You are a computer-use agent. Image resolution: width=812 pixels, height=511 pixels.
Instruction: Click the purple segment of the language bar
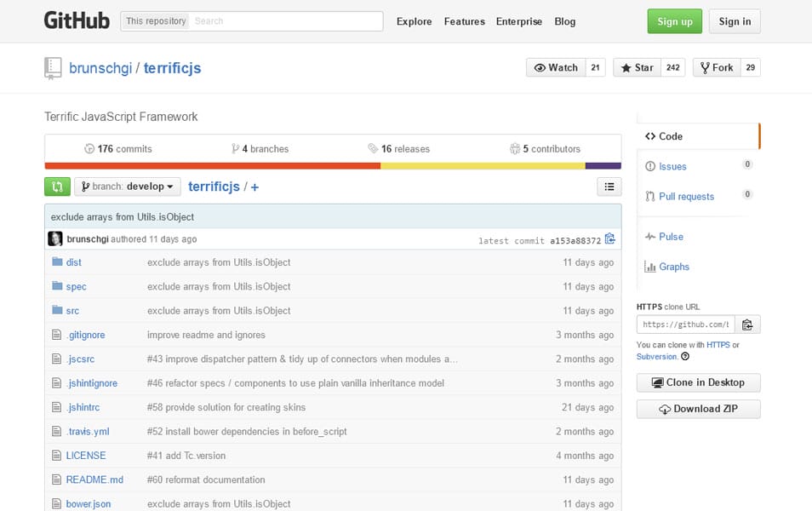coord(603,166)
